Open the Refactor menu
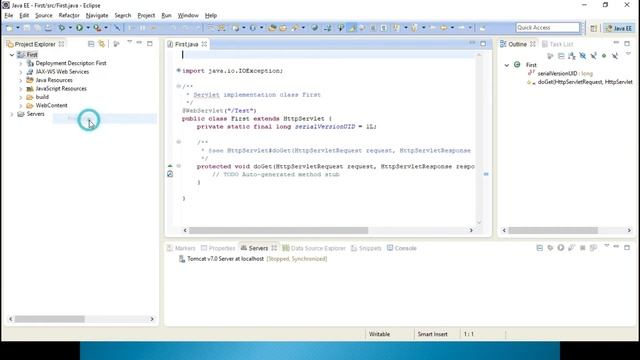640x360 pixels. (69, 16)
